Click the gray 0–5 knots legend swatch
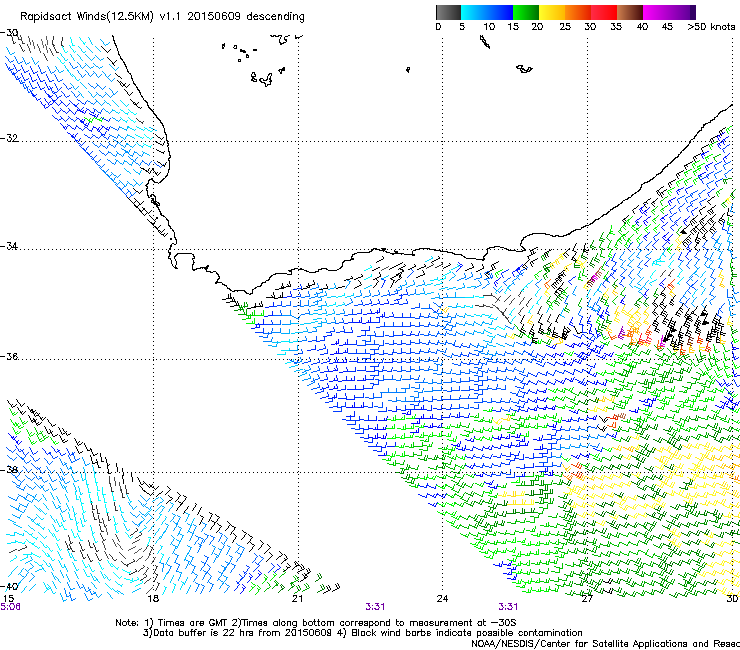Viewport: 740px width, 650px height. point(448,12)
